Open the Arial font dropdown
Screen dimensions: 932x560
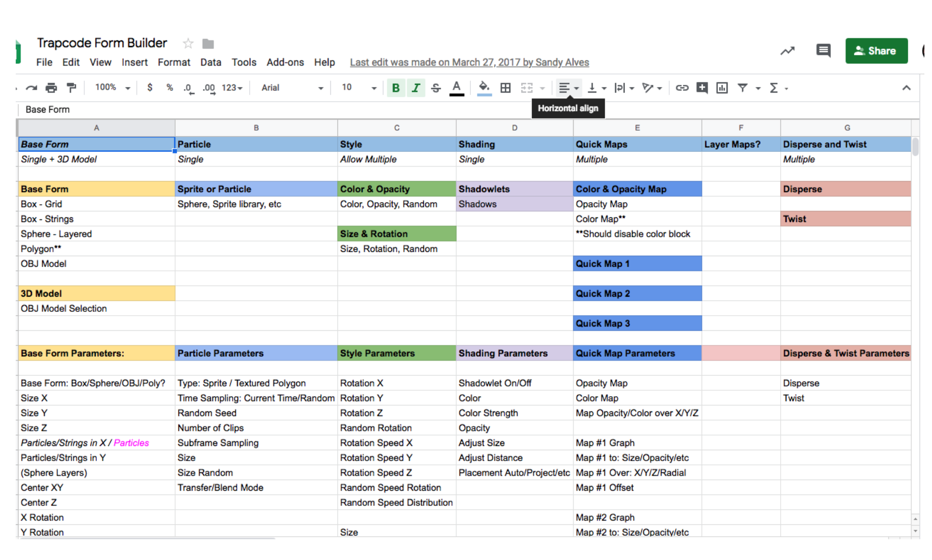[292, 88]
